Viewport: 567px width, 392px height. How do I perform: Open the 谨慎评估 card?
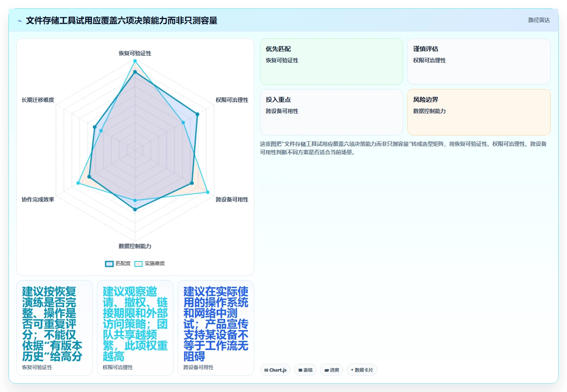(479, 62)
